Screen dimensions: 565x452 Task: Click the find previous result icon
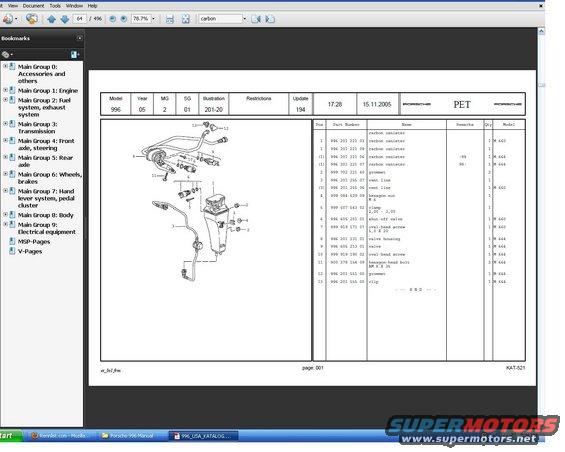(256, 19)
